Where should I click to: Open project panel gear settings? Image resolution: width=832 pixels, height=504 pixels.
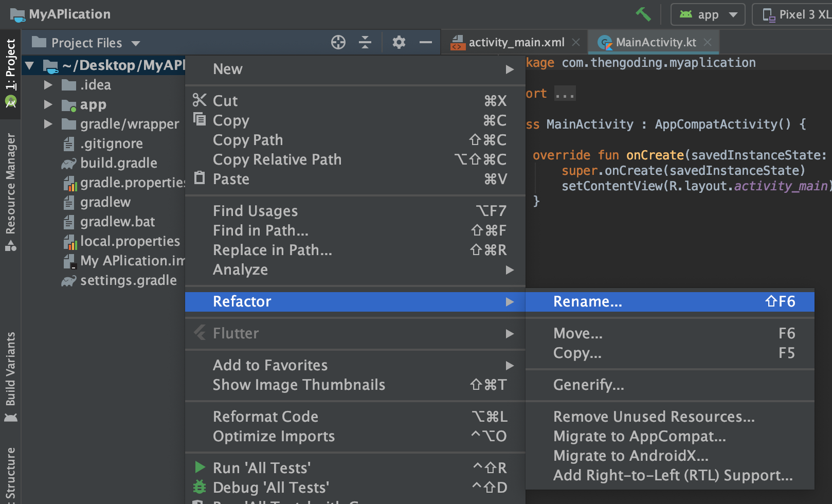(x=399, y=42)
